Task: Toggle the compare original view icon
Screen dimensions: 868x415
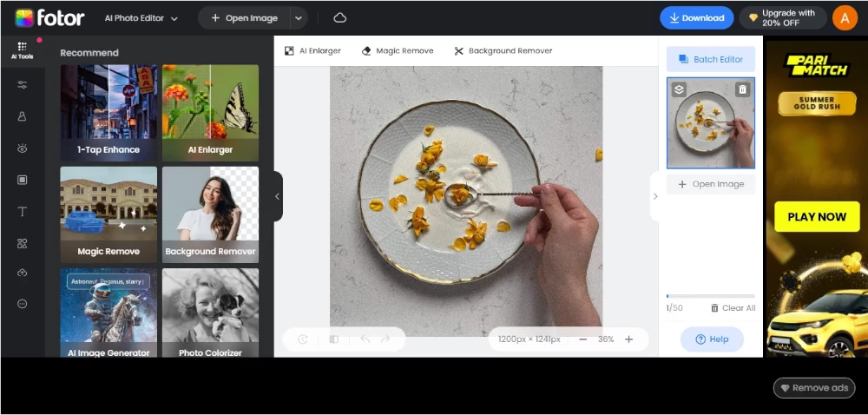Action: point(334,339)
